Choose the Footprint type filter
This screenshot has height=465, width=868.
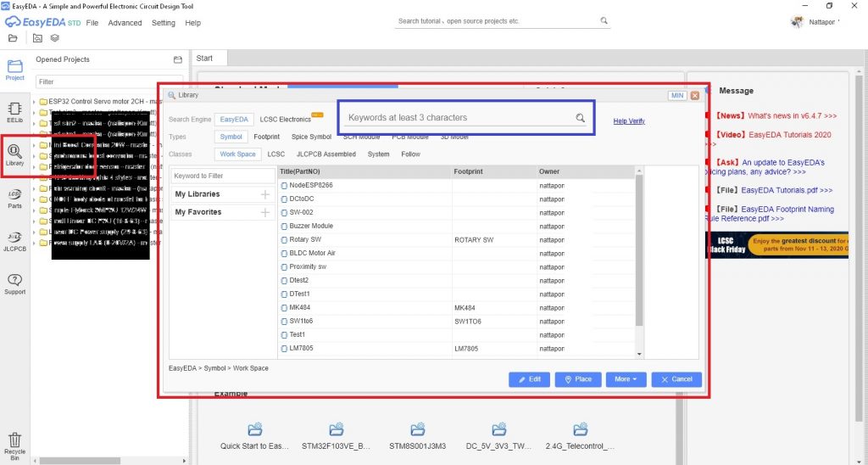[267, 137]
